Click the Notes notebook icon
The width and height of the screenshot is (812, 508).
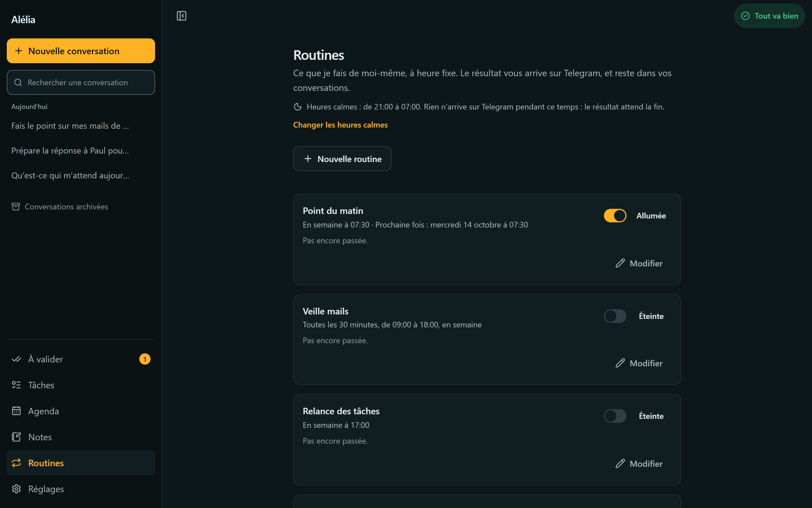pyautogui.click(x=16, y=437)
